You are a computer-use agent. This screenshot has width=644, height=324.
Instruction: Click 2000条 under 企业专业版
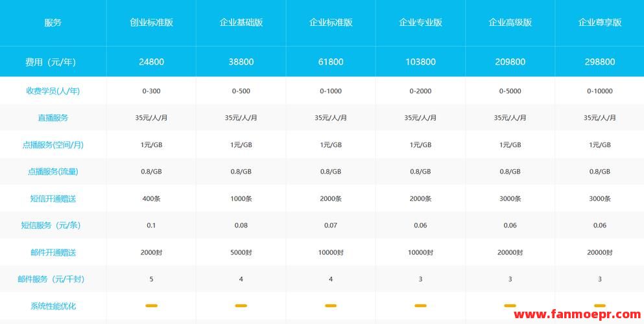click(x=420, y=198)
